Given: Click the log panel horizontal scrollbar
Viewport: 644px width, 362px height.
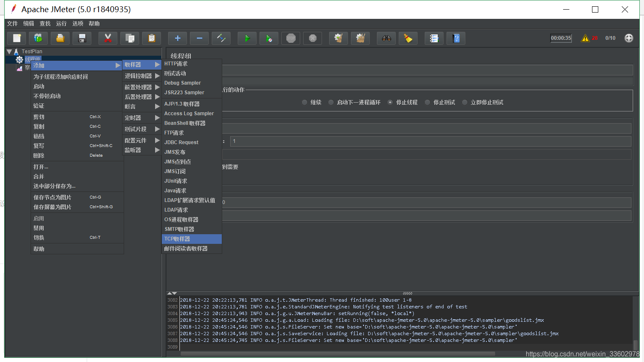Looking at the screenshot, I should pyautogui.click(x=338, y=354).
